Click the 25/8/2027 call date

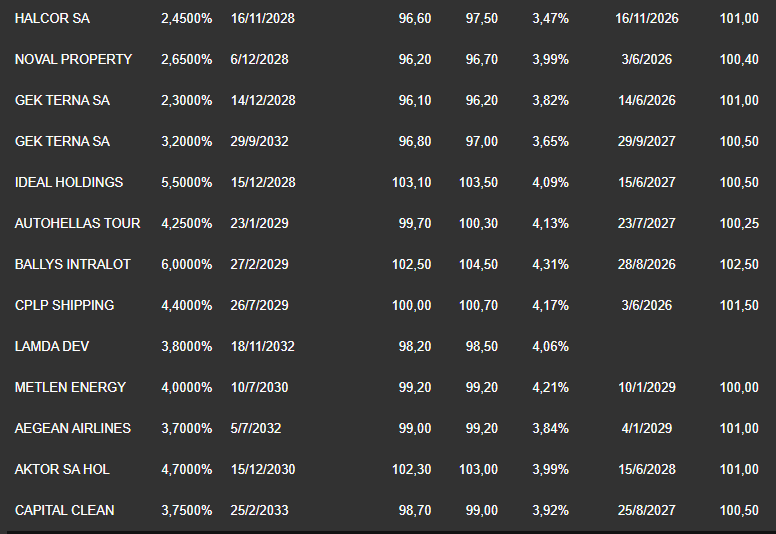[x=647, y=511]
